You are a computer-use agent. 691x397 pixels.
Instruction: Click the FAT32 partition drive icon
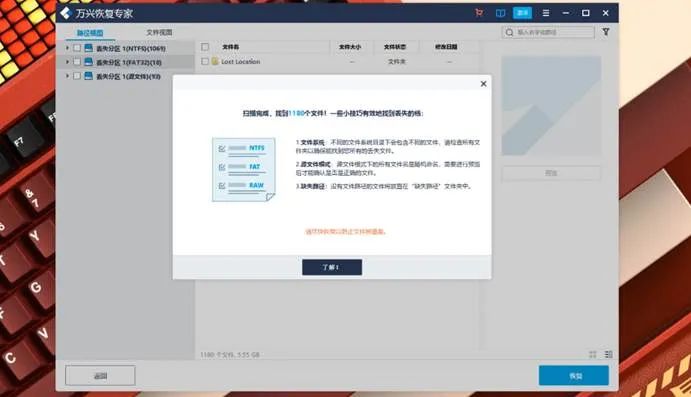pyautogui.click(x=89, y=62)
